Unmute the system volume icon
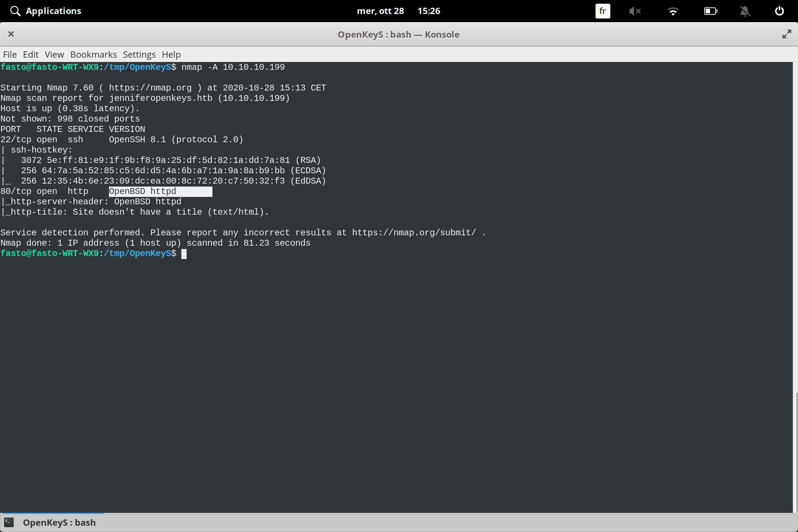The height and width of the screenshot is (532, 798). (635, 11)
